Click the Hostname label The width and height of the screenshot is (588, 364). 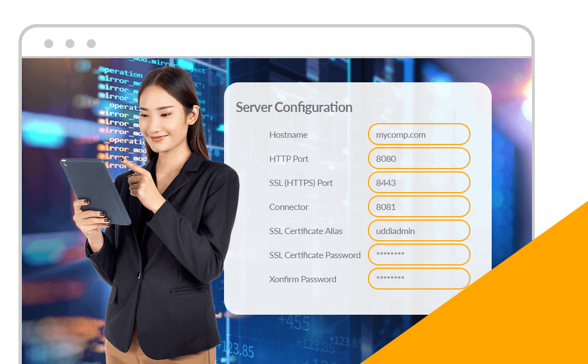point(288,134)
